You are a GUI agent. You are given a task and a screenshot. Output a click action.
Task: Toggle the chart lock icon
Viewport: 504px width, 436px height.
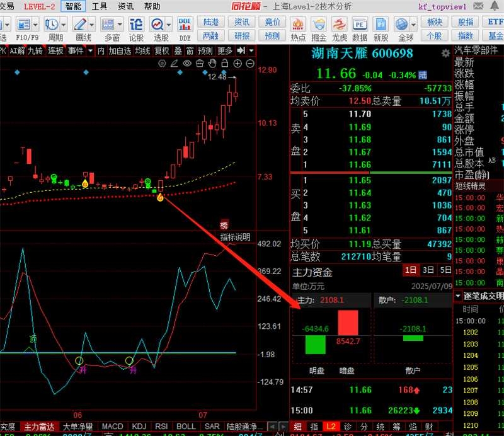225,64
